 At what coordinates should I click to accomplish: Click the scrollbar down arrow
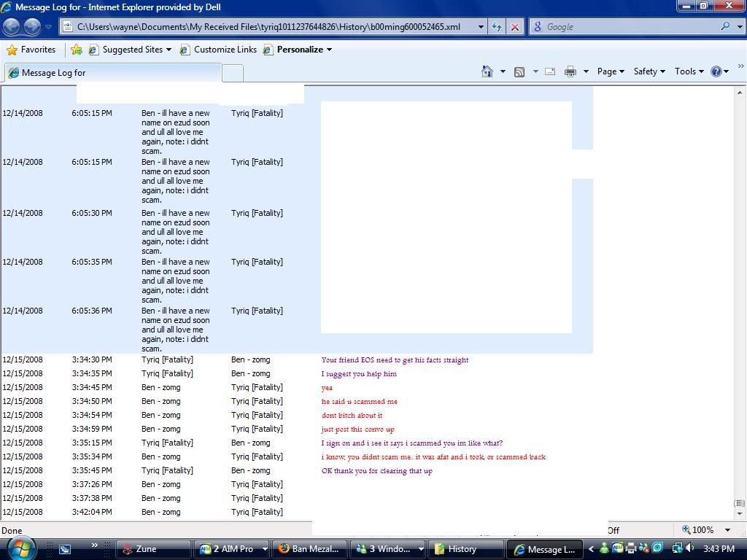[x=740, y=513]
